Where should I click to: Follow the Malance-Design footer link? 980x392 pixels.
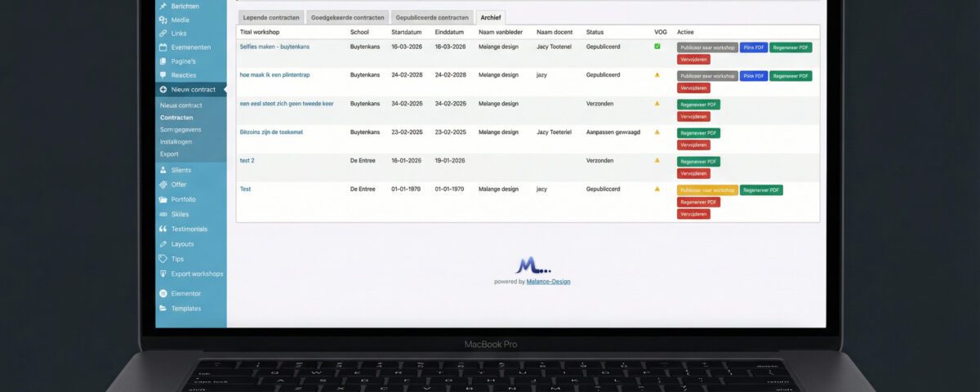point(548,282)
